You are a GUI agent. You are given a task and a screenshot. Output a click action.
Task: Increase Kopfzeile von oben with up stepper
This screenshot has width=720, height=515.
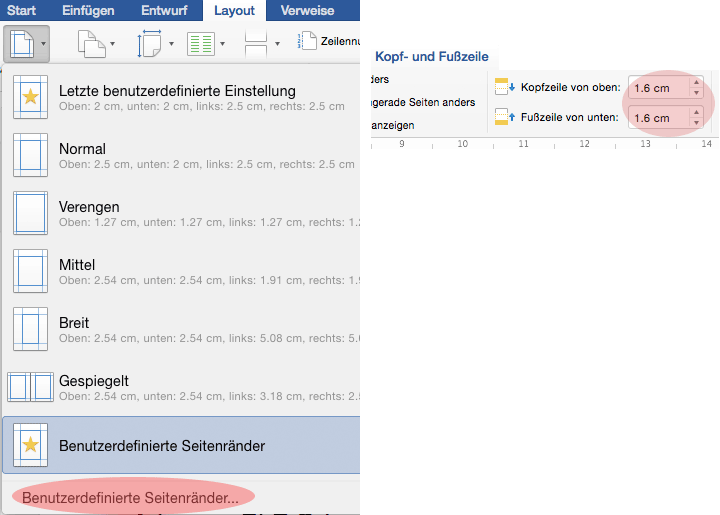697,82
